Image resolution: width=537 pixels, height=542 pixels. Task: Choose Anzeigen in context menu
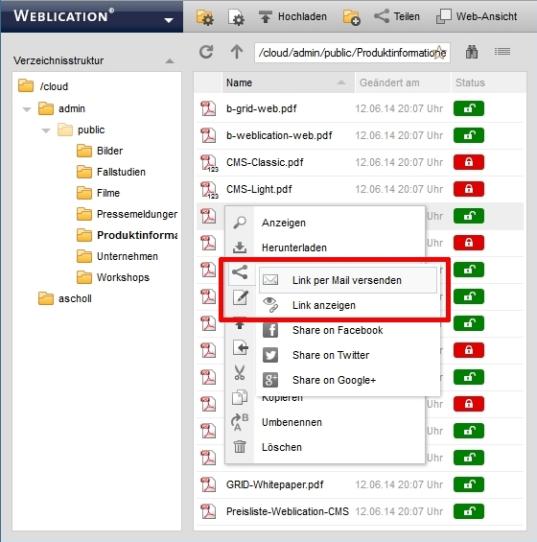(283, 223)
